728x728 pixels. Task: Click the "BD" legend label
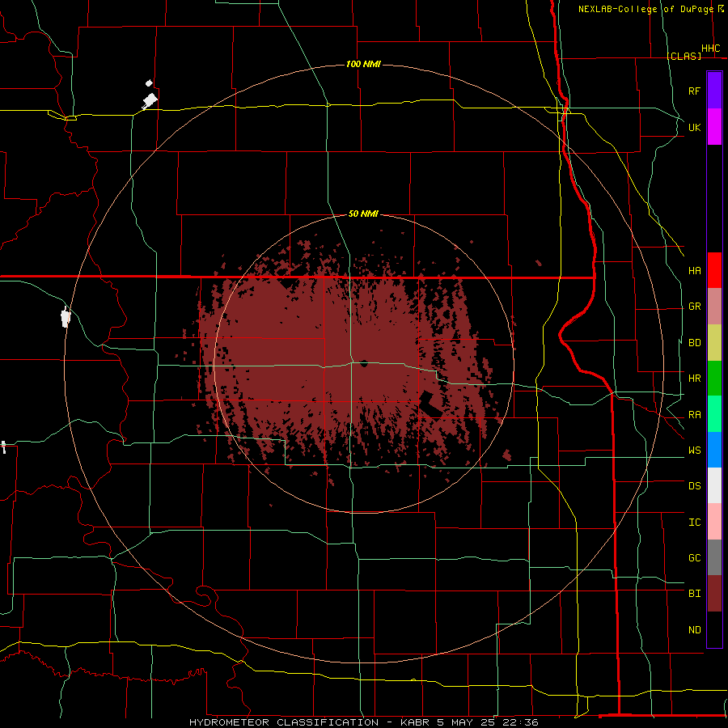coord(694,343)
